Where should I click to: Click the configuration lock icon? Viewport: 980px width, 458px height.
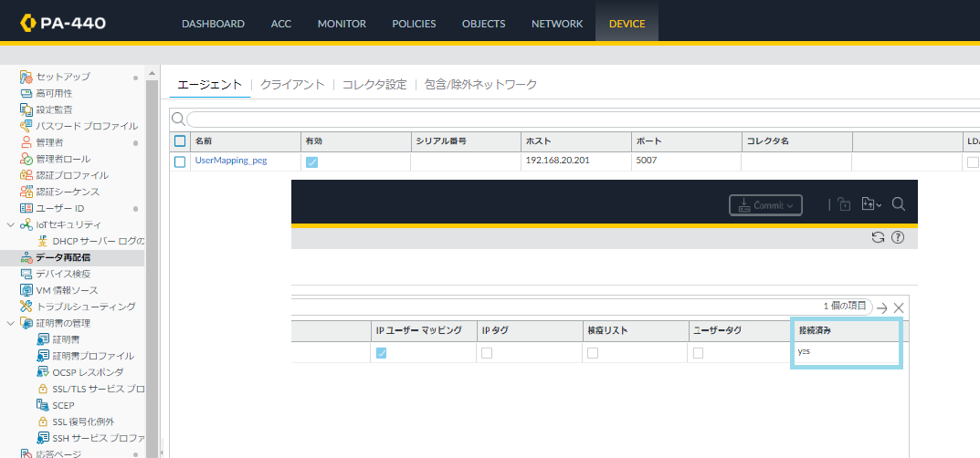click(845, 204)
